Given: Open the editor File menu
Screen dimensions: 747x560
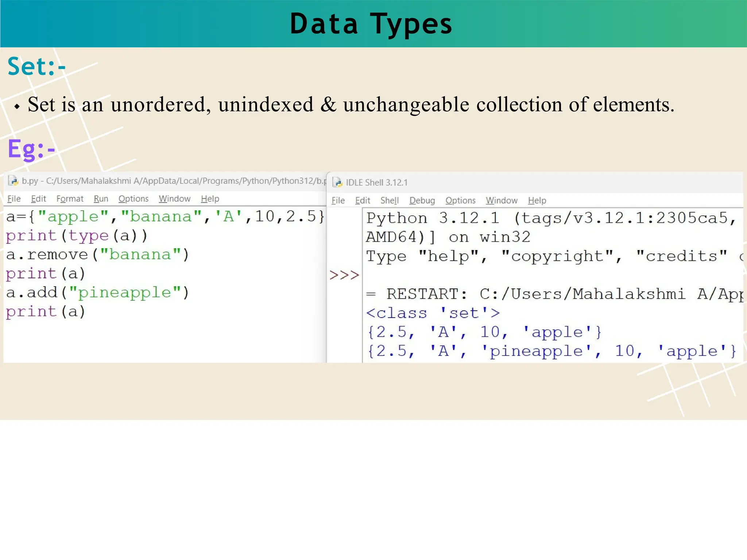Looking at the screenshot, I should point(14,199).
